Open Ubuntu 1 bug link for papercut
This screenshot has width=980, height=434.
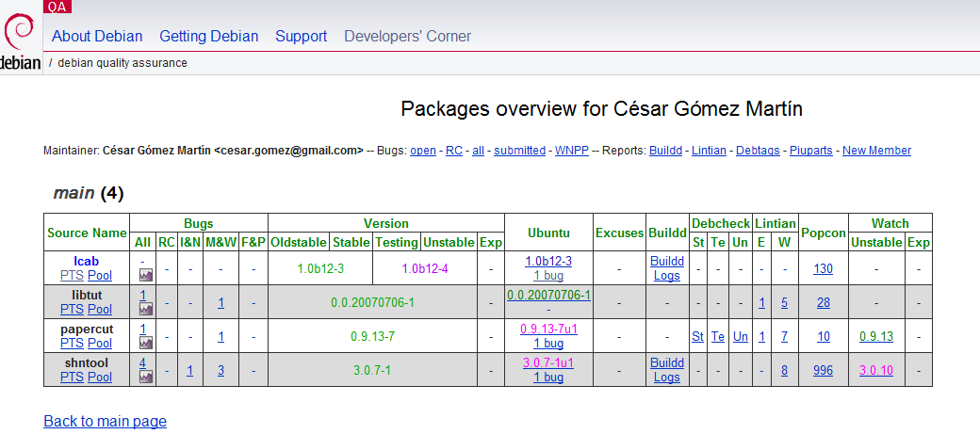(x=548, y=343)
